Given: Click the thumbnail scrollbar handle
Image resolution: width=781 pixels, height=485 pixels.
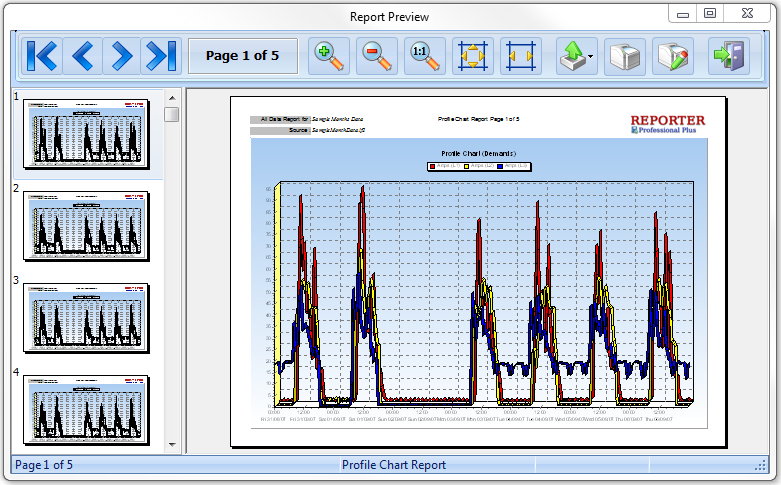Looking at the screenshot, I should point(172,115).
